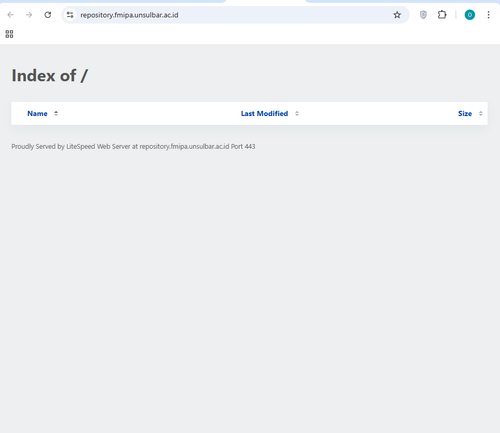Go forward to the next page
This screenshot has height=433, width=500.
tap(29, 15)
